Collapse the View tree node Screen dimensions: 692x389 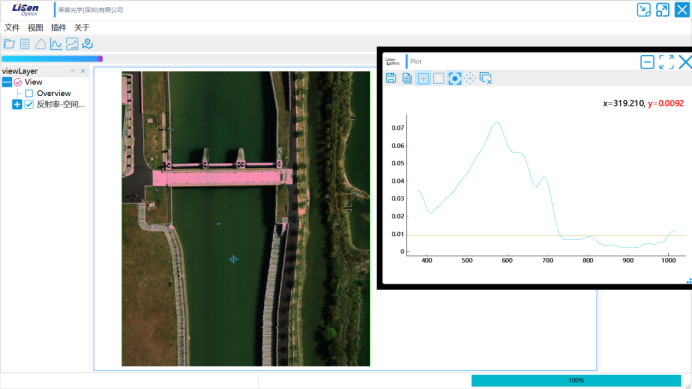click(7, 82)
